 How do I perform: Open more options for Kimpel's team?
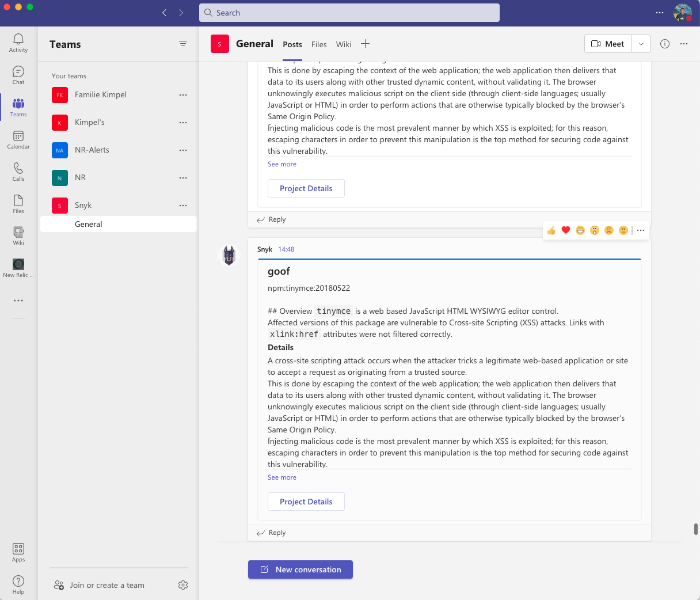(x=183, y=122)
